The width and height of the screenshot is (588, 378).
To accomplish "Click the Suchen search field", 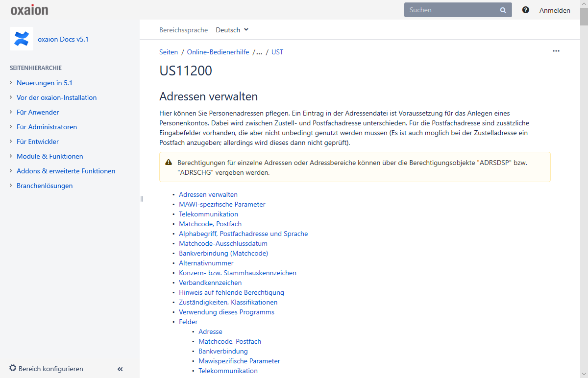I will point(451,10).
